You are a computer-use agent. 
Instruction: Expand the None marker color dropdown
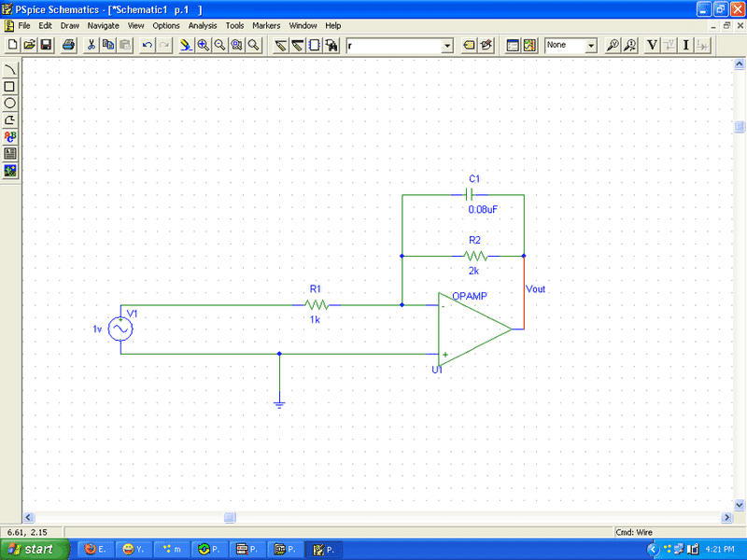coord(591,45)
